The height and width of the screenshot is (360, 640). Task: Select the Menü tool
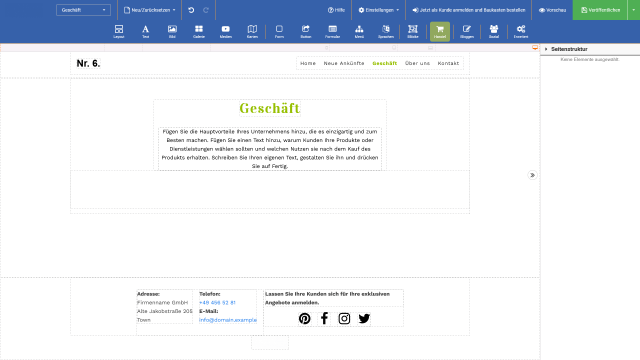coord(359,31)
